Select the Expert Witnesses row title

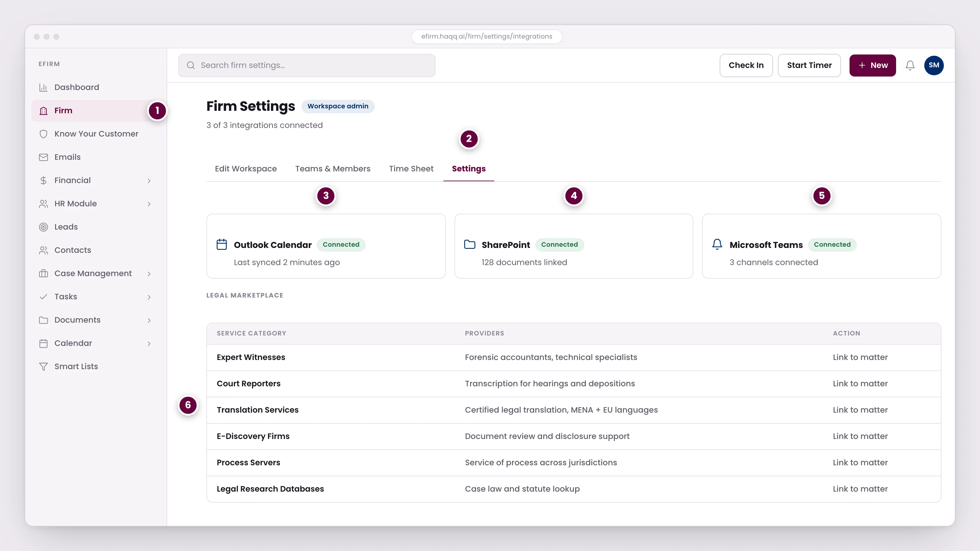[251, 358]
